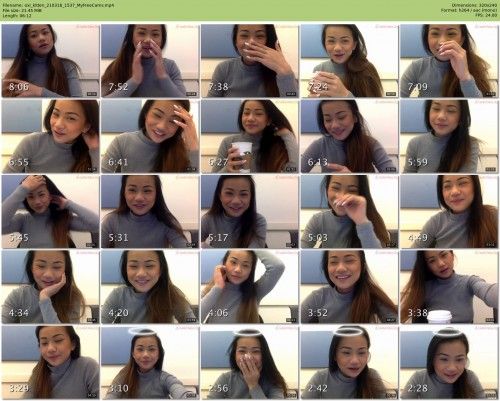500x401 pixels.
Task: Click the 3:38 thumbnail with white cup
Action: click(x=449, y=287)
